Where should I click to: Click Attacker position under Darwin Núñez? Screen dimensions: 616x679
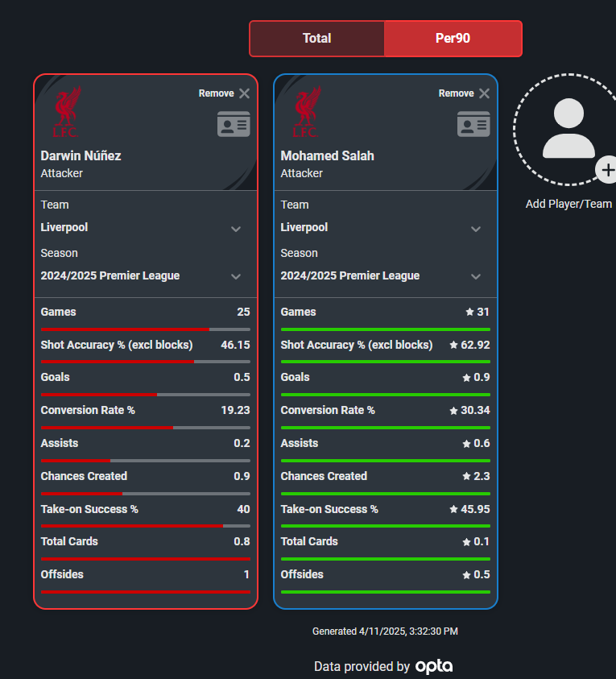click(x=61, y=173)
